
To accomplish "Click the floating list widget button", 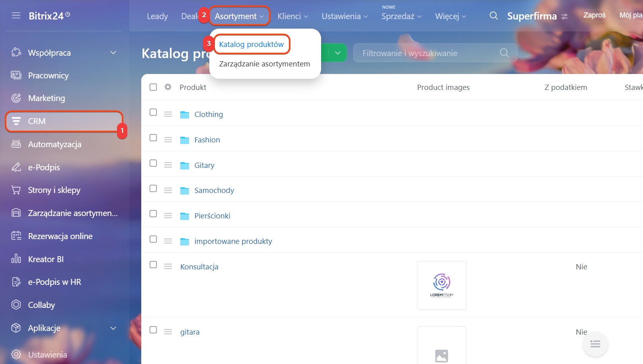I will pyautogui.click(x=595, y=344).
